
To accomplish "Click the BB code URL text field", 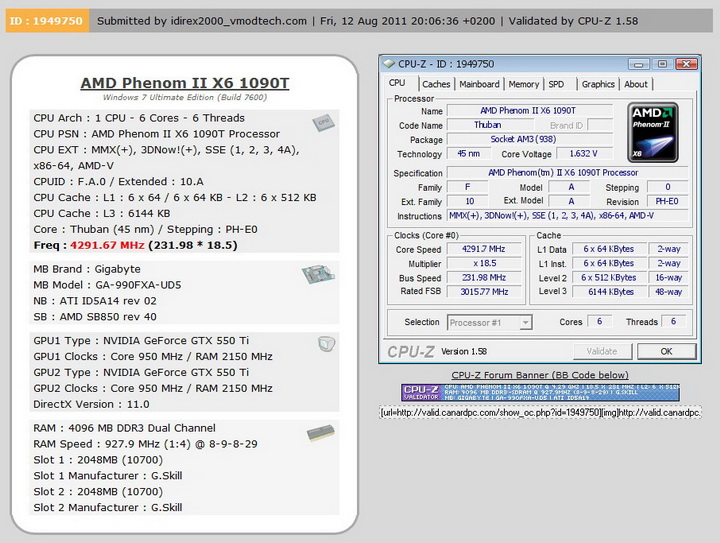I will [540, 412].
